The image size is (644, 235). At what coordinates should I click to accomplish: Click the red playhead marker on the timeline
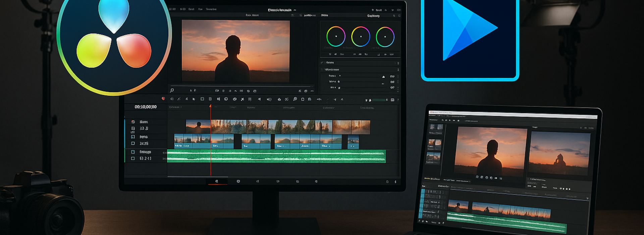click(211, 106)
